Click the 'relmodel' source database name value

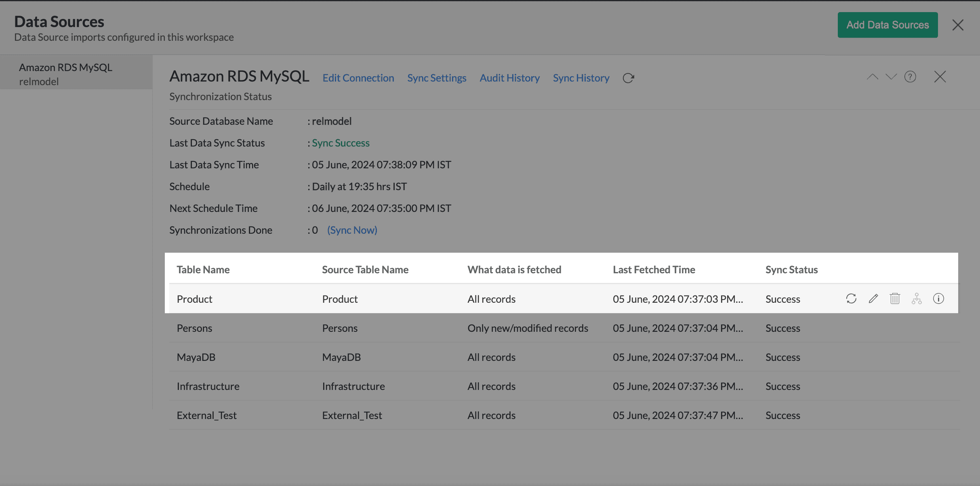pos(332,121)
